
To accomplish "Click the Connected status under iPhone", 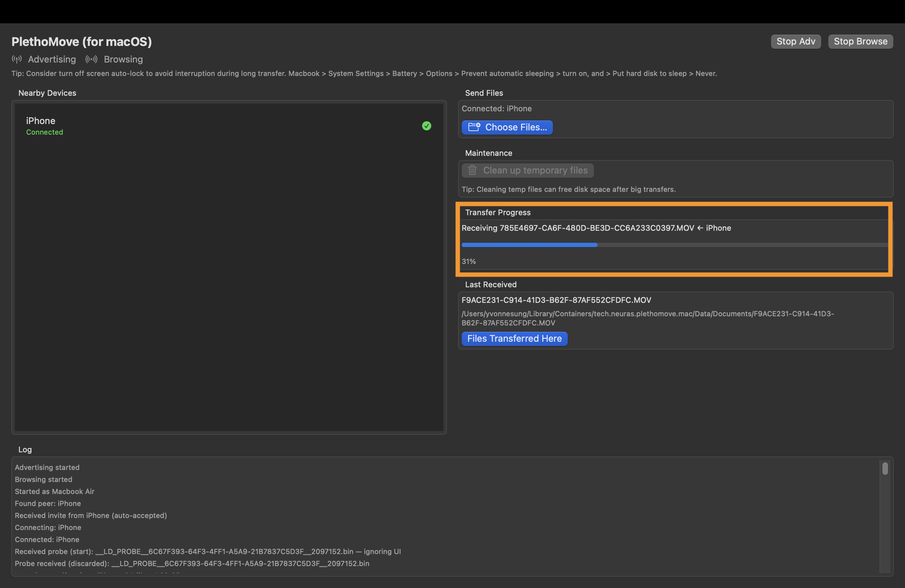I will [45, 132].
